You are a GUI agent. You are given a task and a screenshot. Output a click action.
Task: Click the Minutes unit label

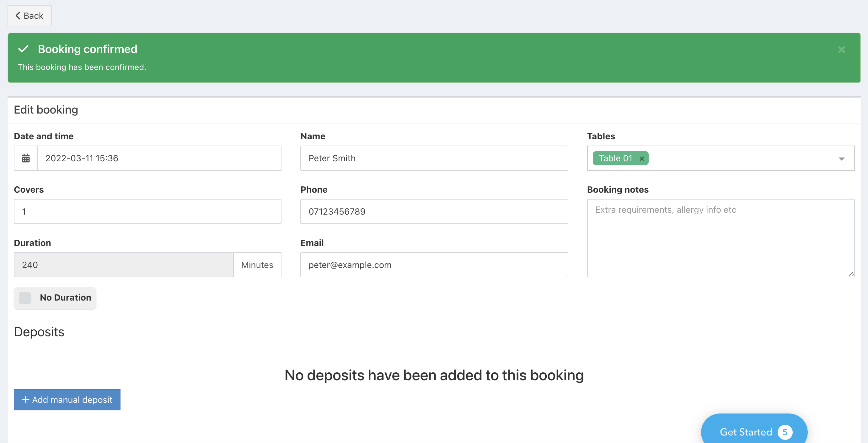pos(257,265)
